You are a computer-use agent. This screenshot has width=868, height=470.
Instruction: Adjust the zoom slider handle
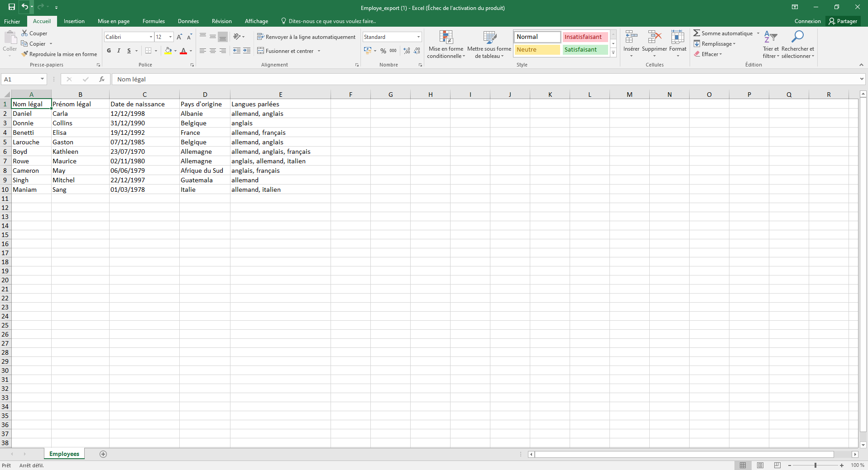click(815, 465)
